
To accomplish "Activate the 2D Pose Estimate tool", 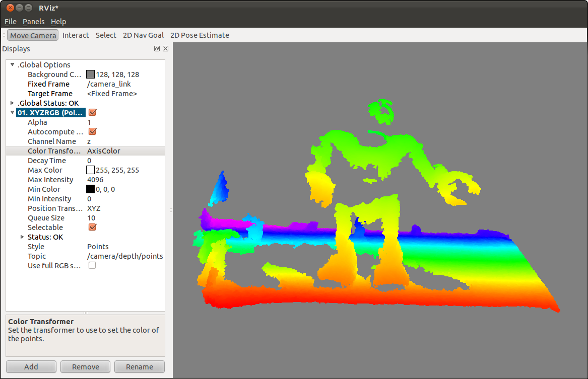I will coord(200,35).
